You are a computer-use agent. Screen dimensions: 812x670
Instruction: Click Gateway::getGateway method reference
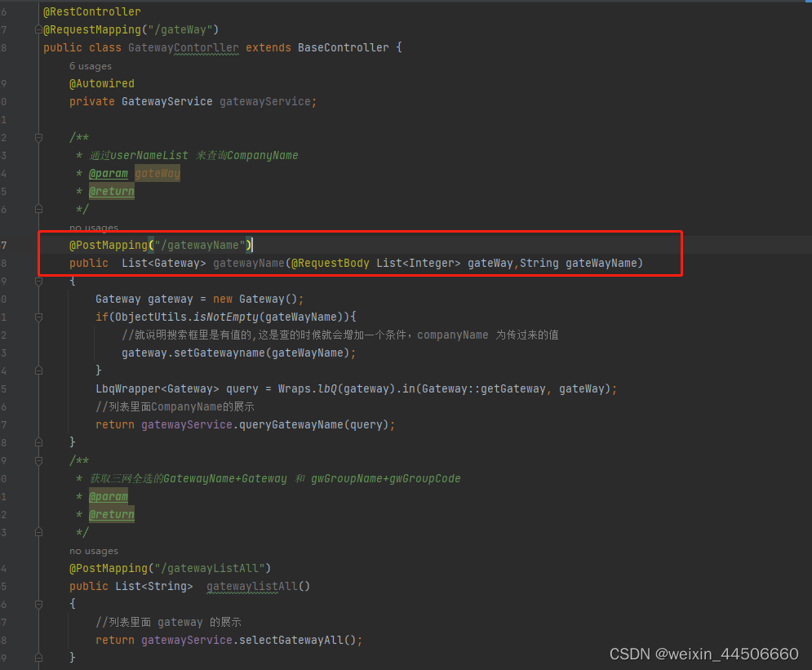(x=484, y=388)
